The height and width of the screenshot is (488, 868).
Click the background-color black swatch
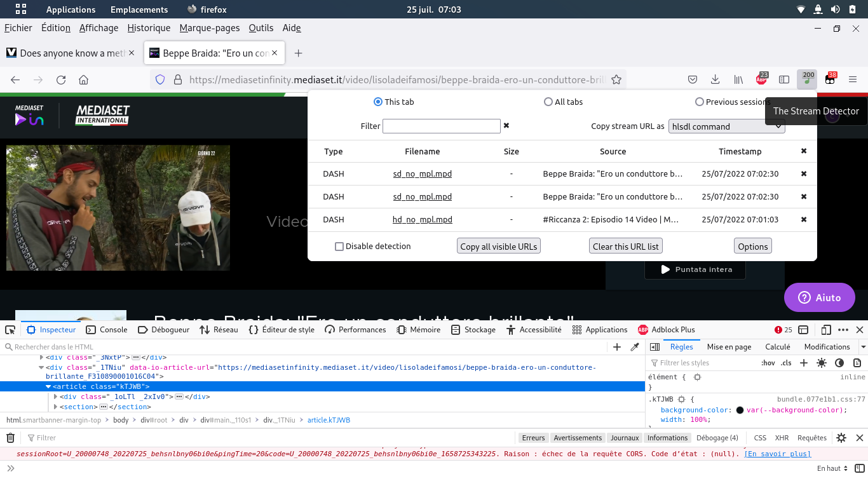pos(740,410)
